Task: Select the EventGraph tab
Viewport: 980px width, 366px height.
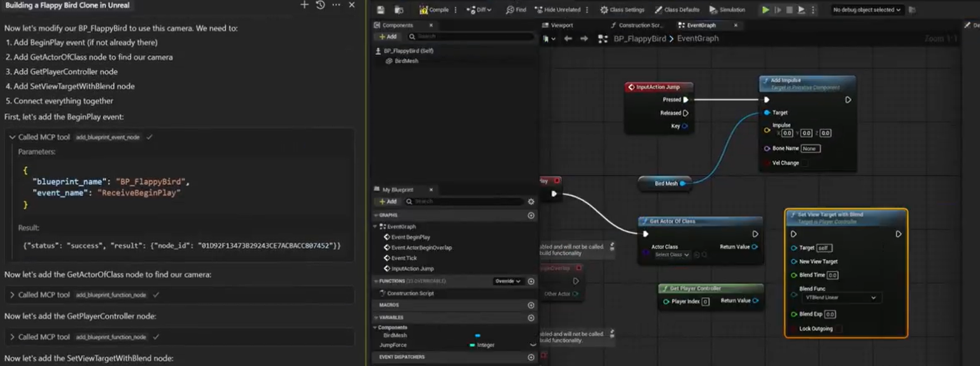Action: (x=701, y=25)
